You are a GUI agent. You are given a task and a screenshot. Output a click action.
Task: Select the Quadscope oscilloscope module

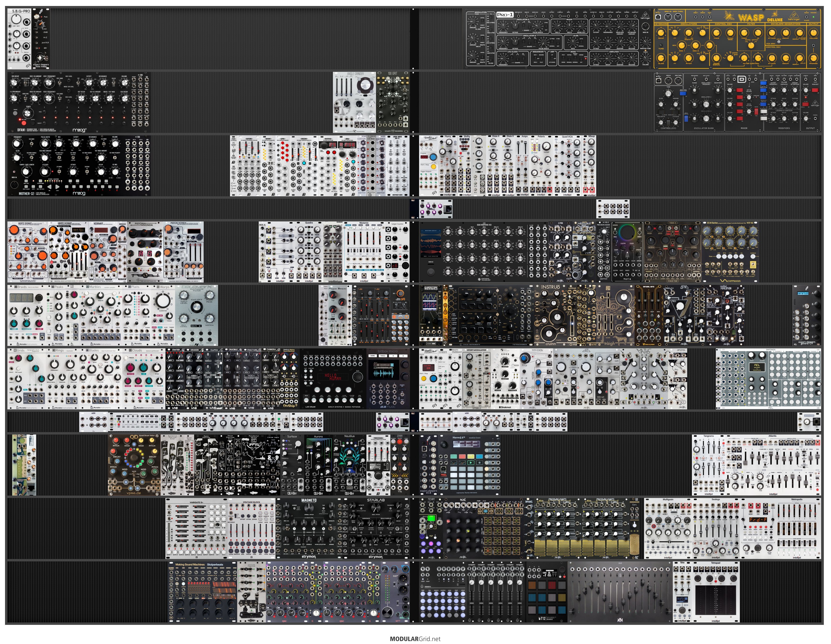point(431,316)
